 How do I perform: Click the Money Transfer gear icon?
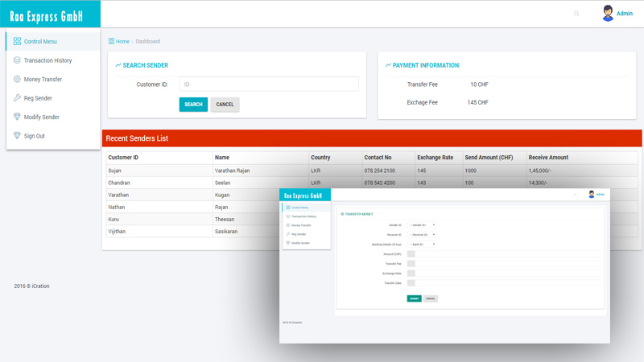[x=17, y=79]
